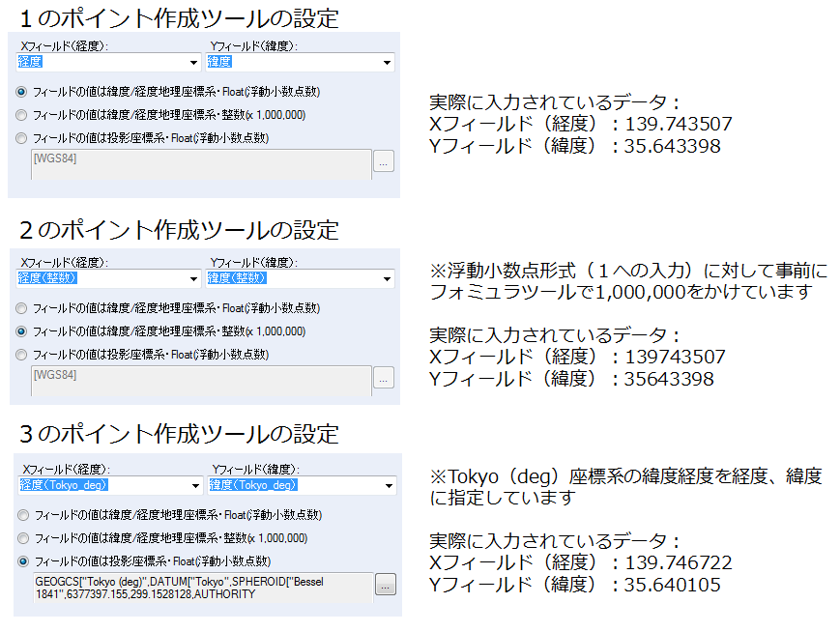Open the 緯度（整数） field dropdown in section 2
The image size is (840, 632).
click(x=387, y=277)
